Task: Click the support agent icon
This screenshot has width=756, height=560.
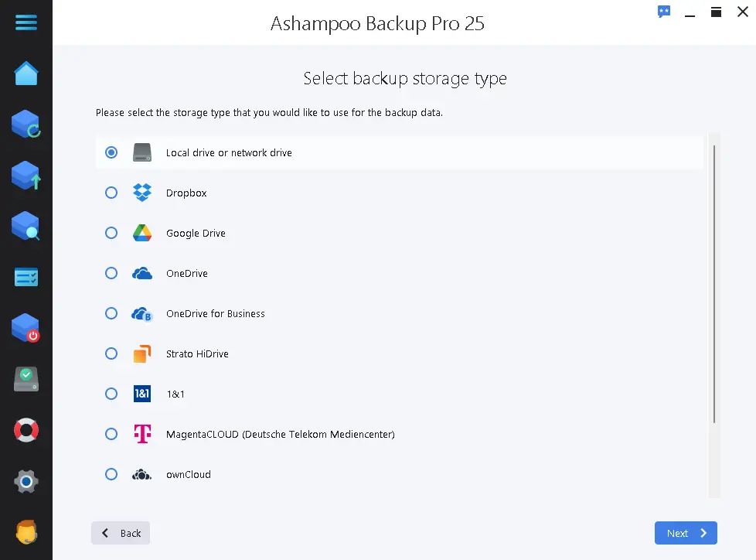Action: pyautogui.click(x=26, y=532)
